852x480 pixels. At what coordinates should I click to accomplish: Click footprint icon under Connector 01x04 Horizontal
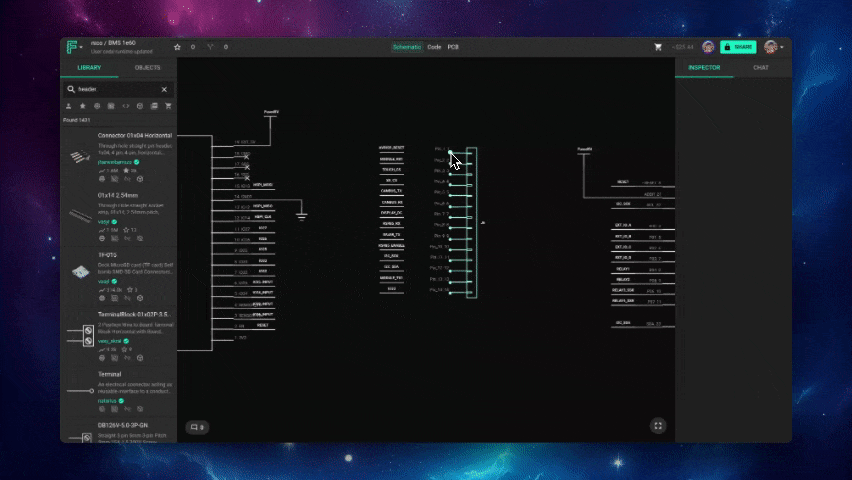(115, 179)
